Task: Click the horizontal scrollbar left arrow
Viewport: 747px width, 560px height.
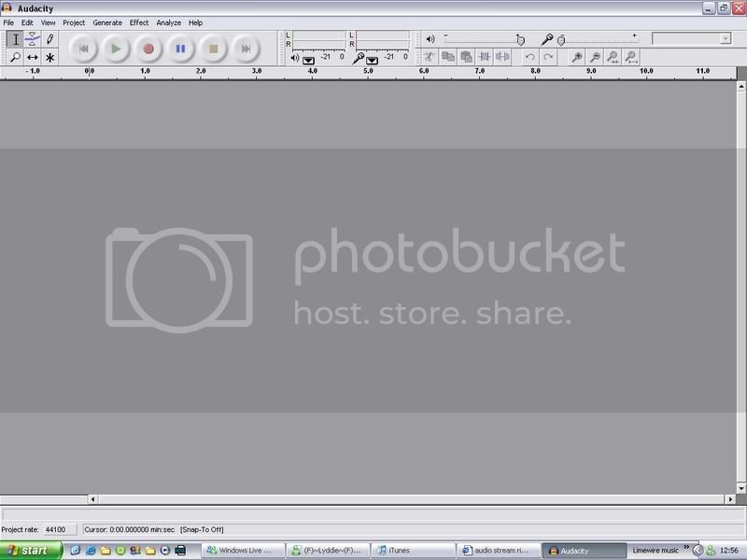Action: [92, 499]
